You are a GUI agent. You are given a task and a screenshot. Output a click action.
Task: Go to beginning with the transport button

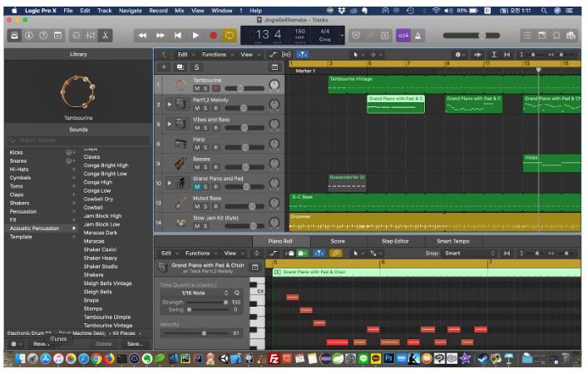(x=178, y=36)
